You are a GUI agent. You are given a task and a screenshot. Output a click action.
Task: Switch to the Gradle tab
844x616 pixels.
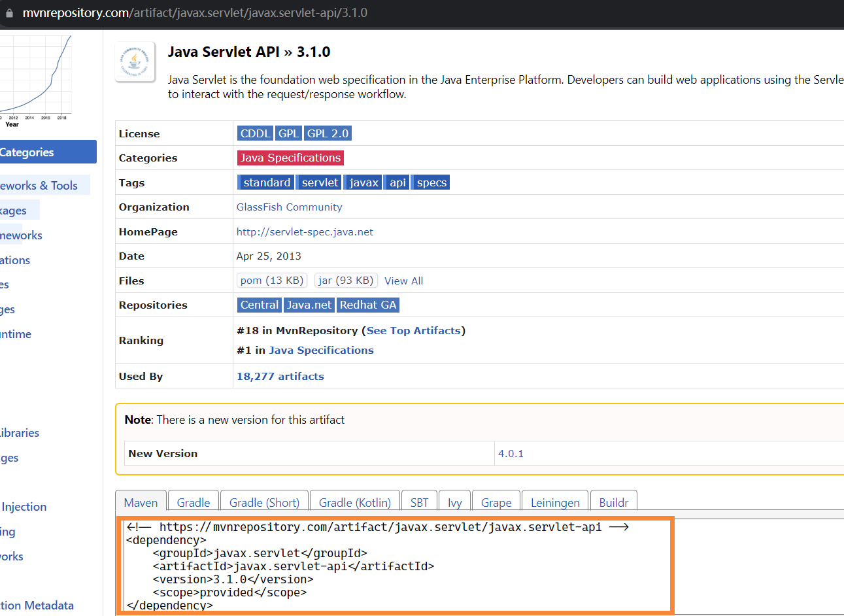click(194, 502)
